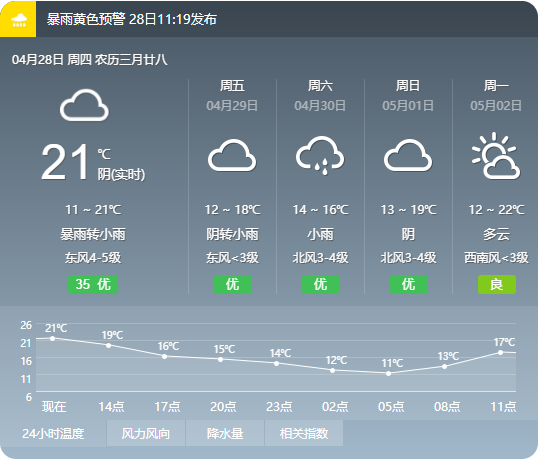Select the 24小时温度 tab
Image resolution: width=539 pixels, height=459 pixels.
click(53, 433)
